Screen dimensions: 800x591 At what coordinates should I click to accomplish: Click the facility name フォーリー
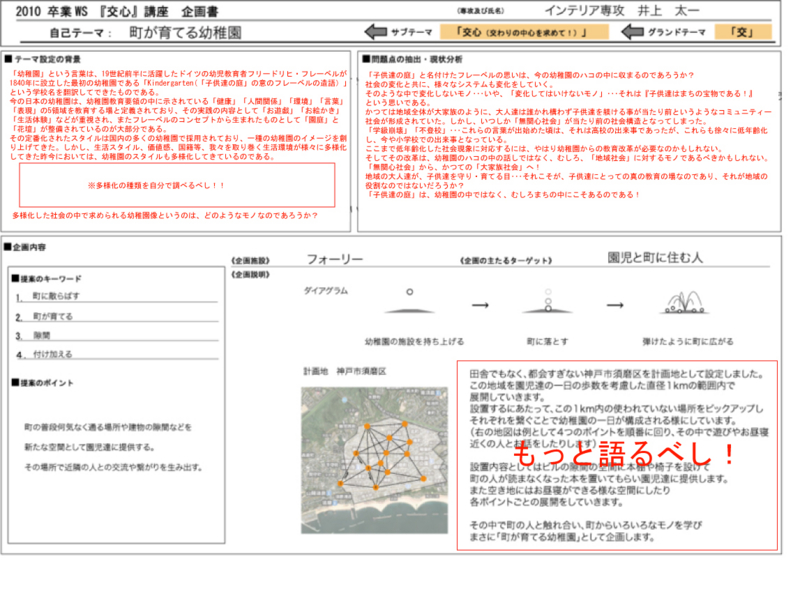click(x=335, y=259)
